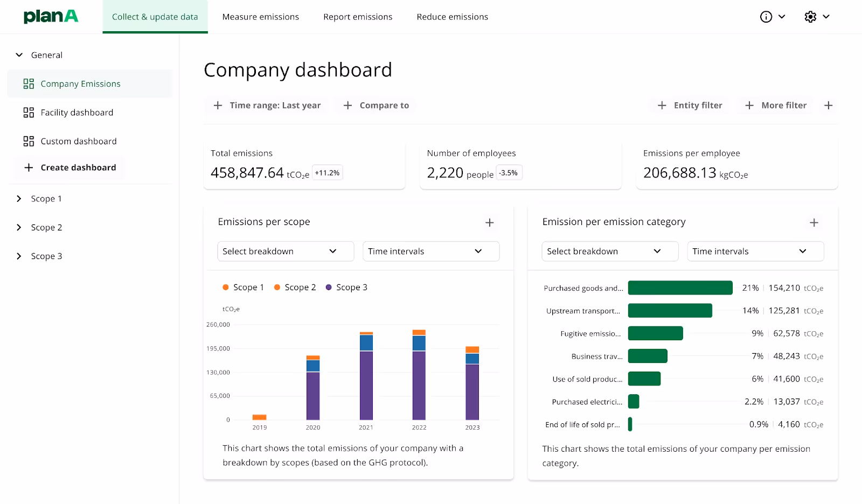Select the Company Emissions dashboard icon
Screen dimensions: 862x504
[29, 83]
